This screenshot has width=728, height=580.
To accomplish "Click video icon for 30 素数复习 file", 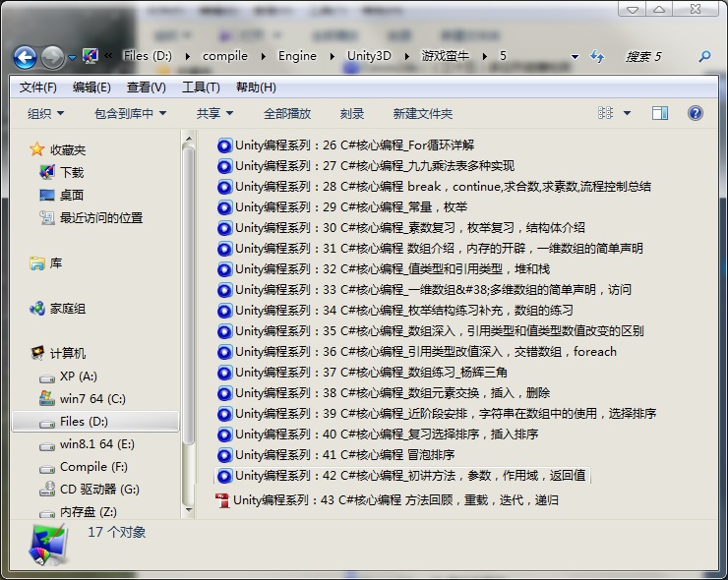I will pos(224,228).
